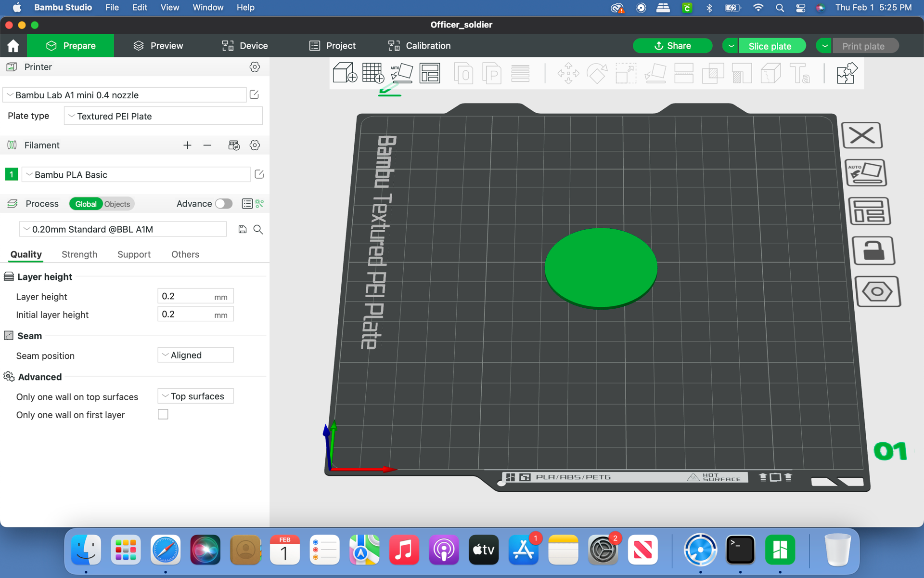Image resolution: width=924 pixels, height=578 pixels.
Task: Edit the Bambu Lab A1 mini printer preset
Action: (x=254, y=95)
